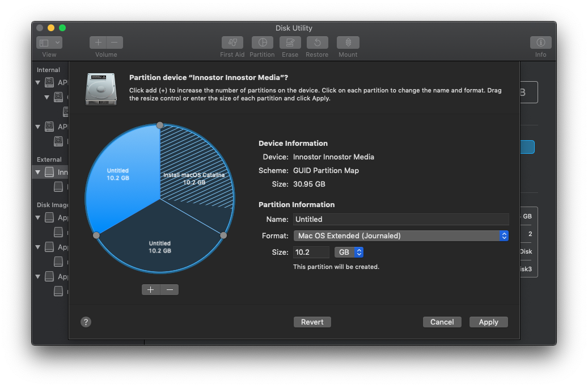Remove partition with the minus button below the pie chart
The image size is (588, 387).
(x=170, y=290)
